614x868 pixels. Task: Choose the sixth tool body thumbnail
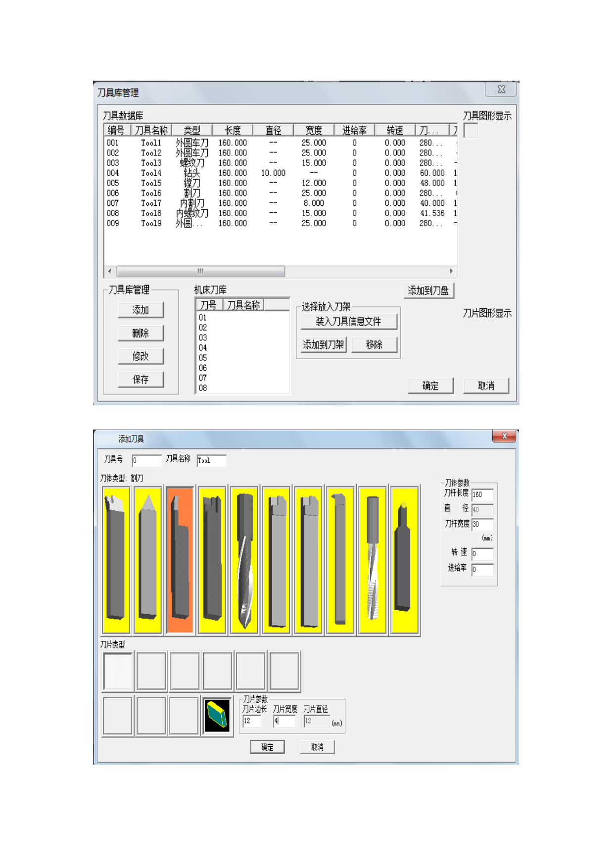[x=277, y=560]
